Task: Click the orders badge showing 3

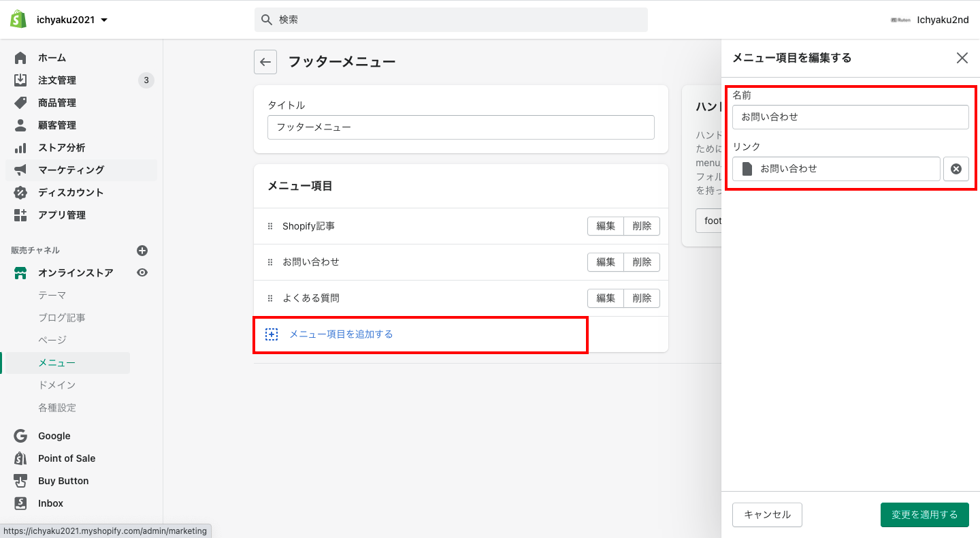Action: 146,80
